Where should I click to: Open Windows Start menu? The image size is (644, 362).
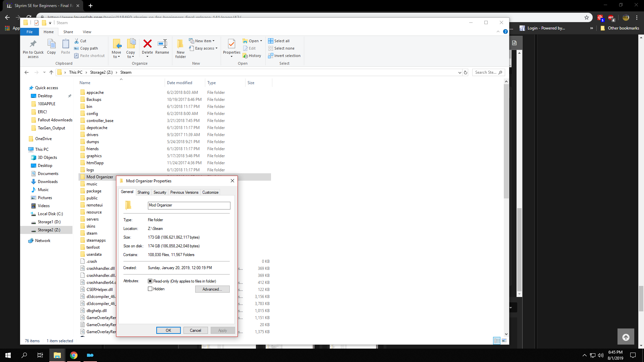pos(8,355)
